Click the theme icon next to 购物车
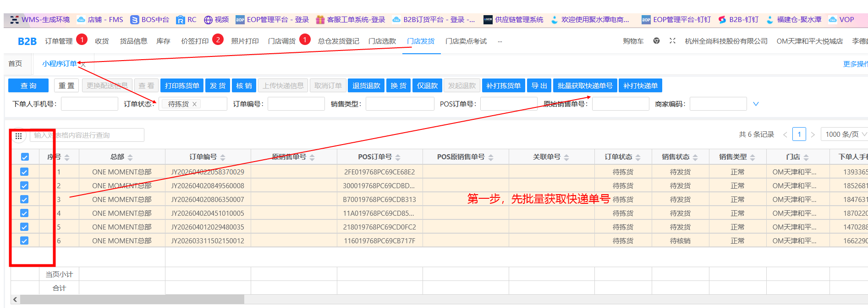 coord(656,41)
